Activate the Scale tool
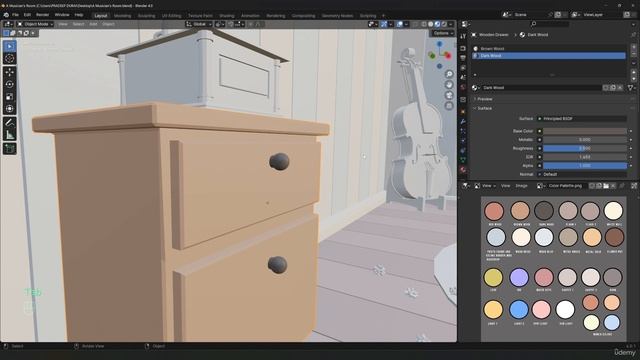 [9, 97]
